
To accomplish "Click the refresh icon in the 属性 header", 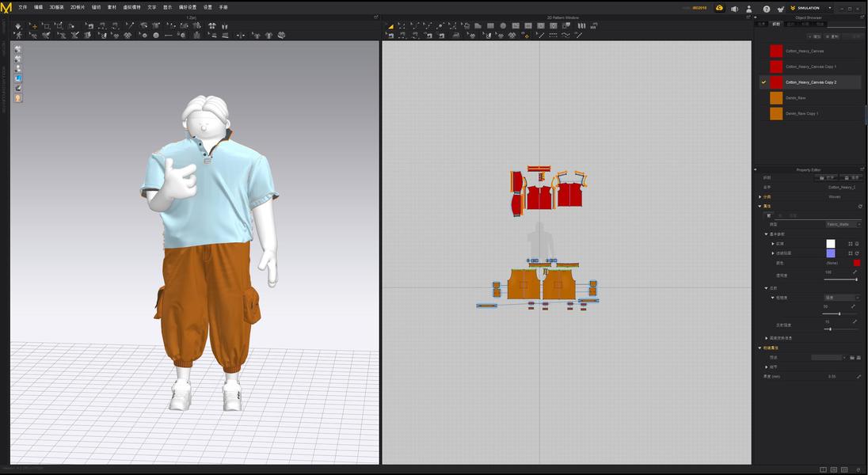I will tap(860, 207).
